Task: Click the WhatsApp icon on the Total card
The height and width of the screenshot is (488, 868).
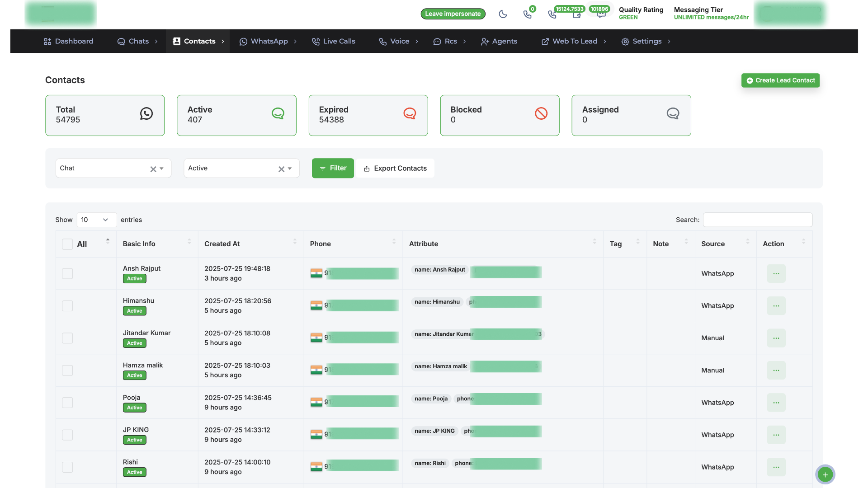Action: 146,113
